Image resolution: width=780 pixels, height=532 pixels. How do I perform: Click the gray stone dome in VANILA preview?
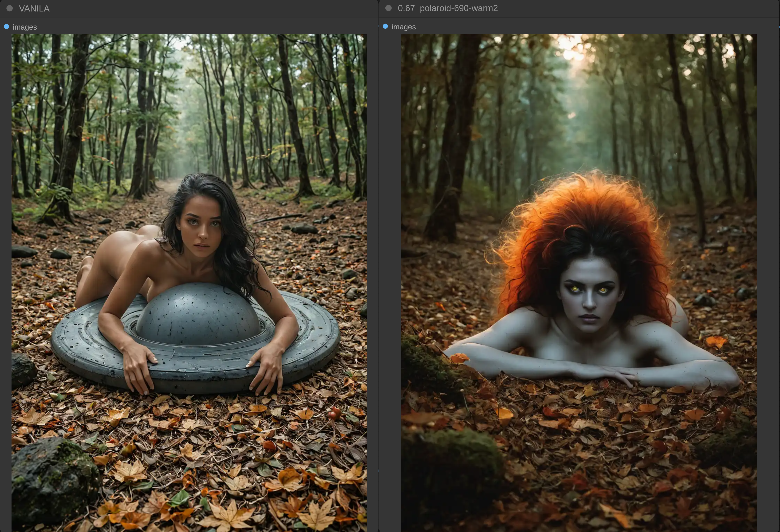click(198, 315)
